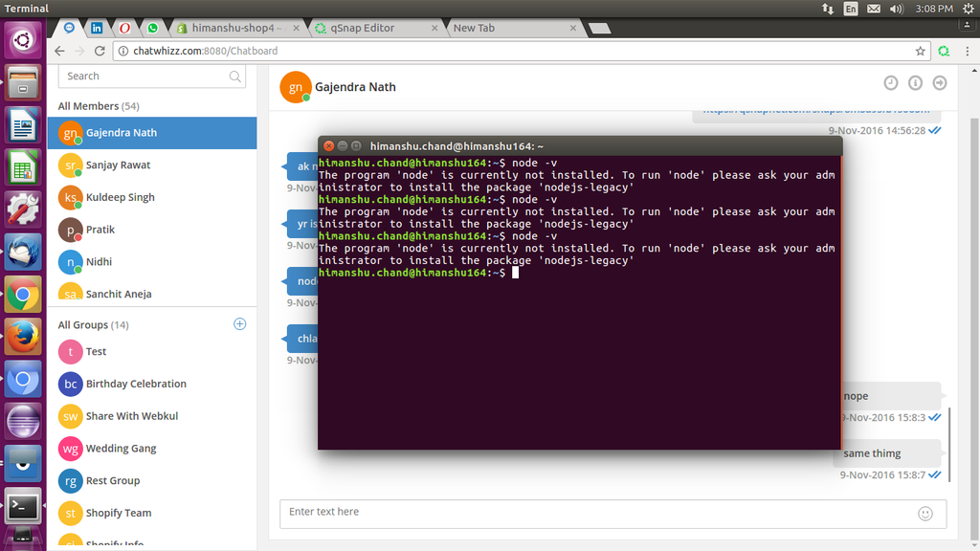Open Thunderbird Mail from the dock
The image size is (980, 551).
23,252
